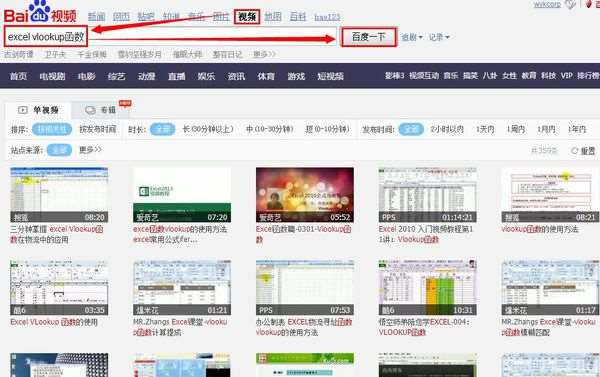Open the Excel VLookup 函数的使用 link
Image resolution: width=600 pixels, height=377 pixels.
54,322
